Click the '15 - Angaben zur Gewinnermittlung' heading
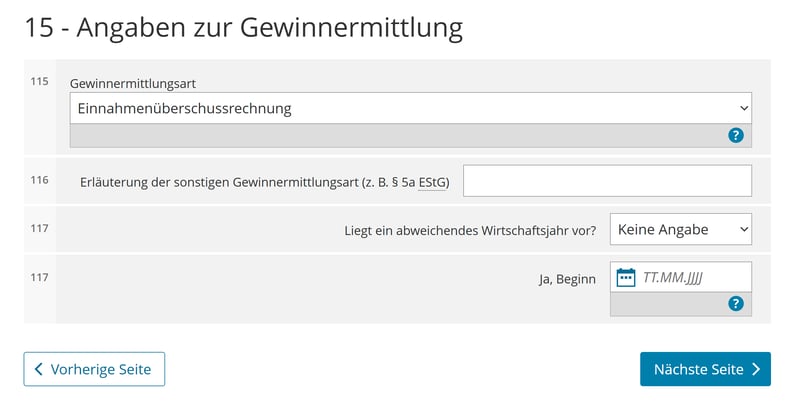800x411 pixels. [x=244, y=27]
